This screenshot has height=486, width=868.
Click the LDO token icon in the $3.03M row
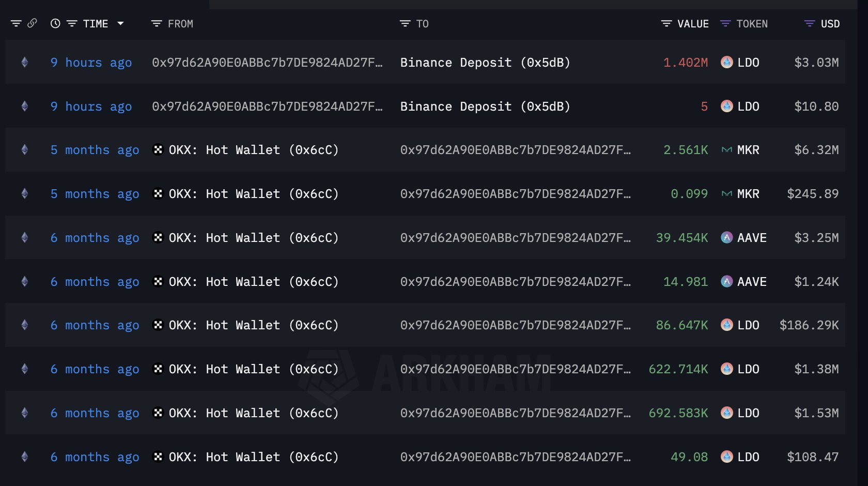[x=727, y=63]
